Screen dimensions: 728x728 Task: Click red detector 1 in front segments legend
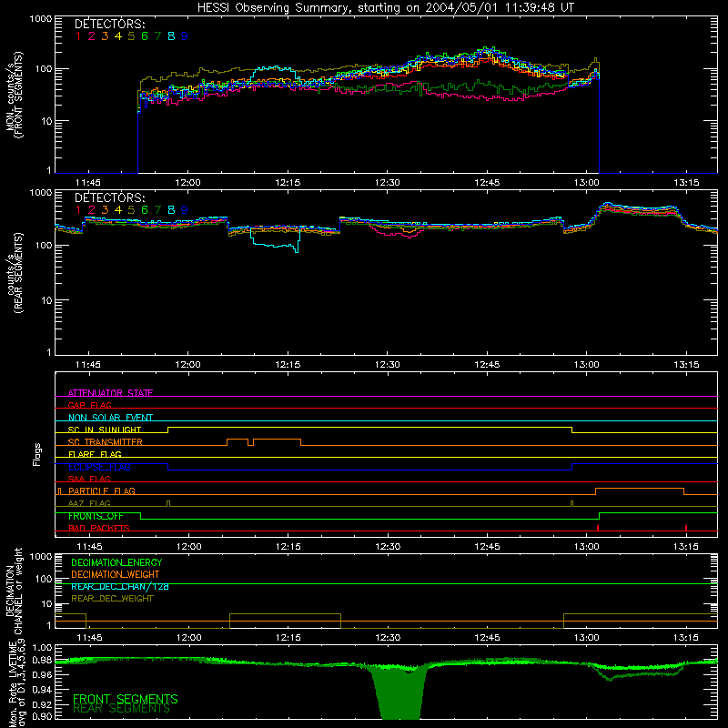[78, 36]
